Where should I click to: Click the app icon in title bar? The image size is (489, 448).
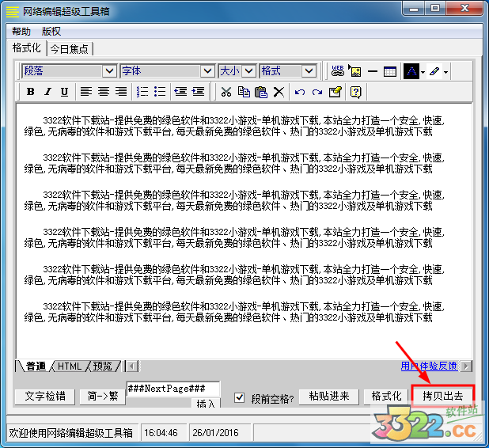pos(13,12)
